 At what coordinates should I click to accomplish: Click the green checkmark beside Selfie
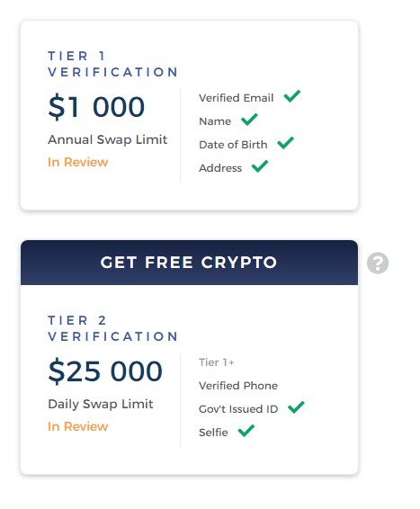point(246,431)
